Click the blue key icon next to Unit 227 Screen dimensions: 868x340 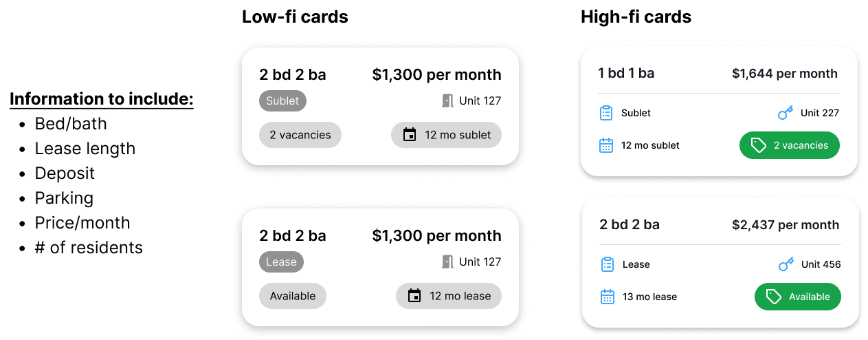786,113
